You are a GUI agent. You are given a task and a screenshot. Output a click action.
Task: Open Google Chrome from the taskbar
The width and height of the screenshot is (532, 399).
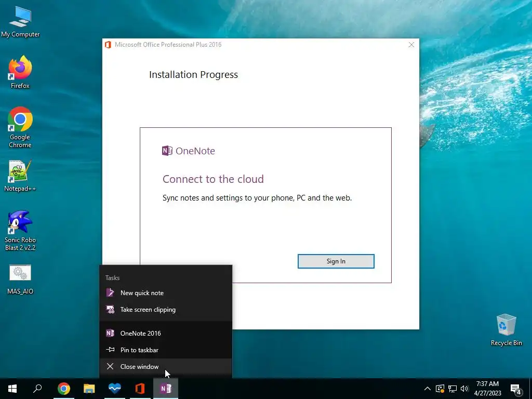pos(63,389)
